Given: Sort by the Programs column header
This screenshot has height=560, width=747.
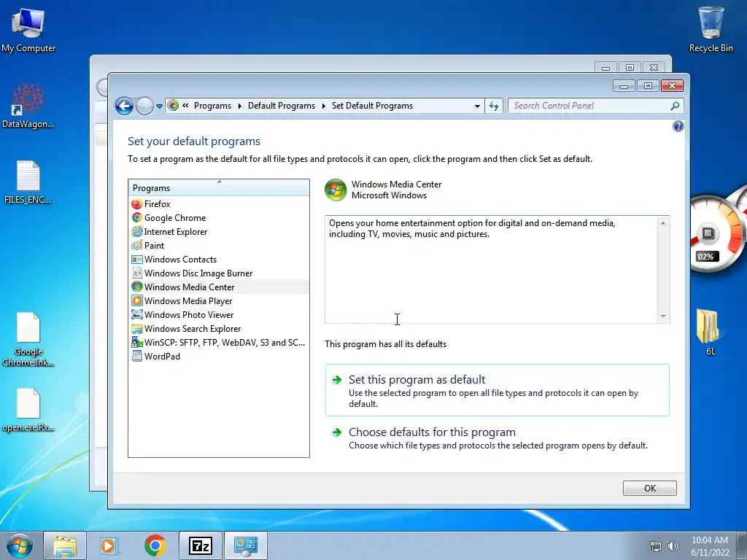Looking at the screenshot, I should pyautogui.click(x=219, y=188).
